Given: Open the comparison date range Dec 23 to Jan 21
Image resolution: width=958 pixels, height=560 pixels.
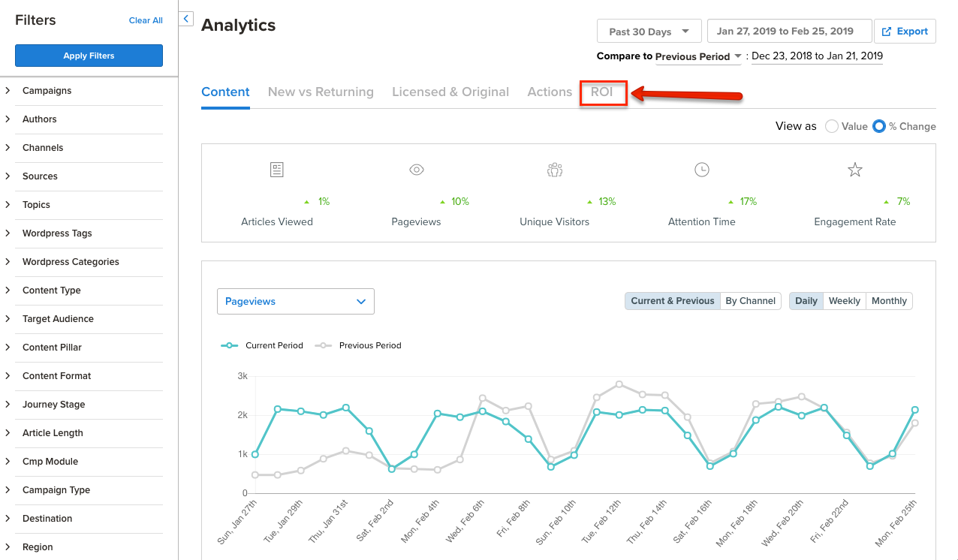Looking at the screenshot, I should point(817,56).
